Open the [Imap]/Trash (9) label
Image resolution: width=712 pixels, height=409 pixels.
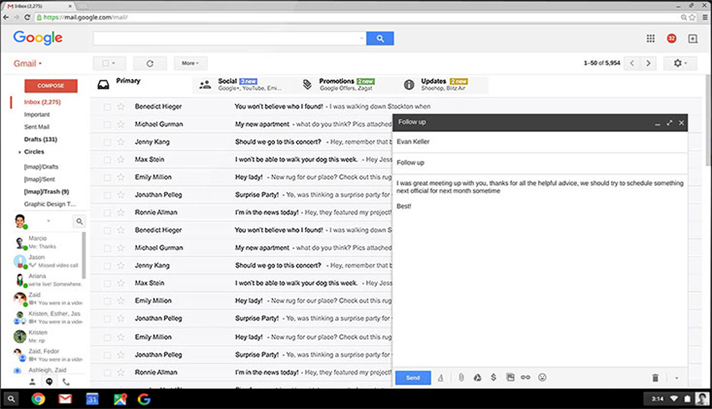tap(46, 192)
